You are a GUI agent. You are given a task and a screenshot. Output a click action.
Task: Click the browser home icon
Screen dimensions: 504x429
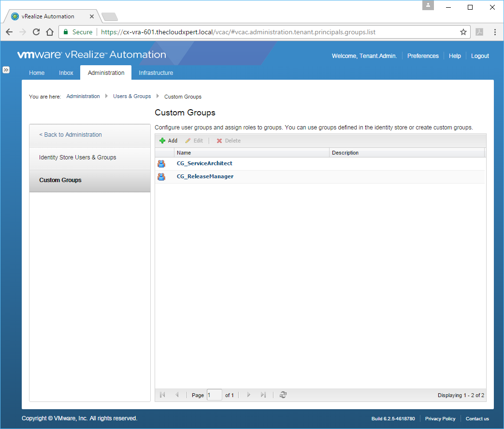49,32
